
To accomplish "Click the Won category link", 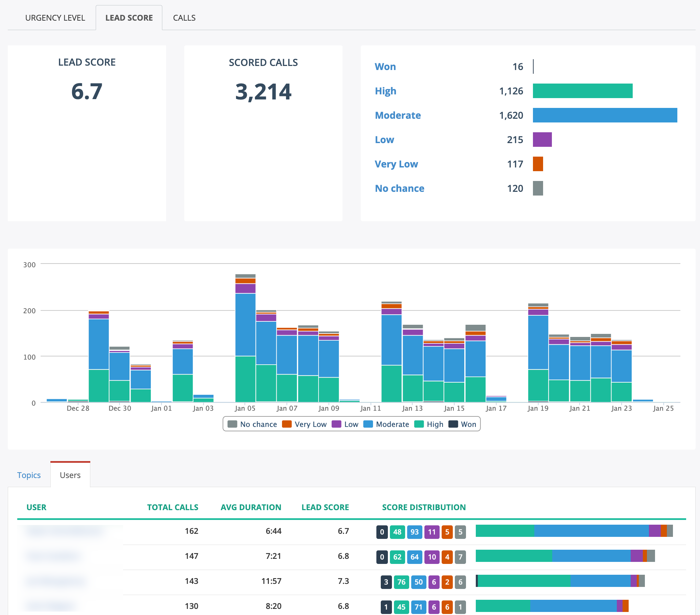I will pyautogui.click(x=385, y=66).
